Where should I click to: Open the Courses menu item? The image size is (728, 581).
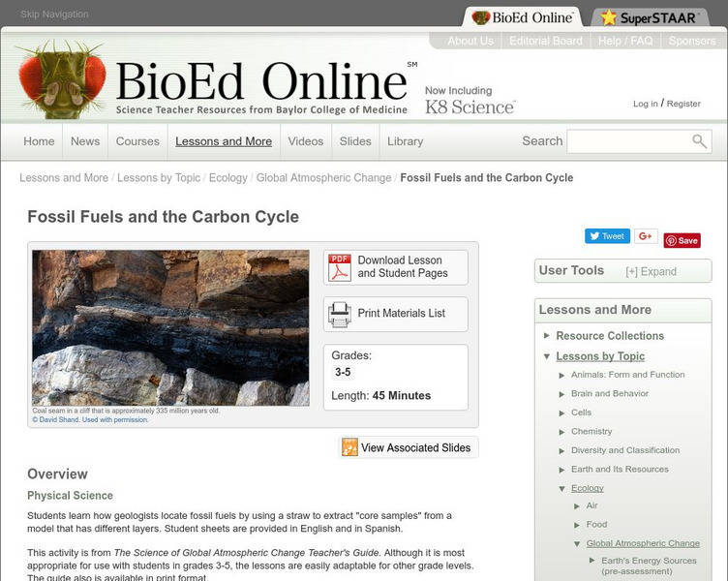[x=137, y=141]
